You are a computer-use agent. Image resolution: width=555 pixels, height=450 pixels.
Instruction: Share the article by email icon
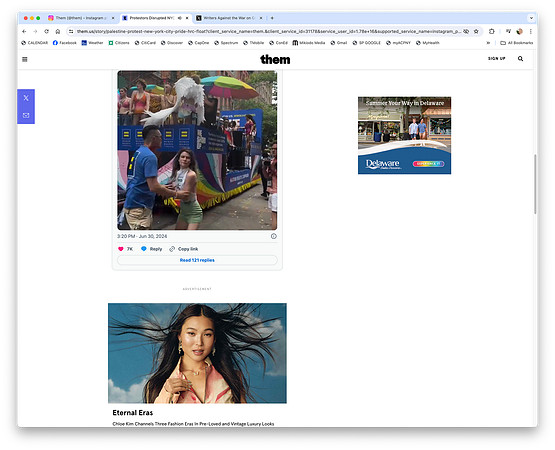[26, 115]
